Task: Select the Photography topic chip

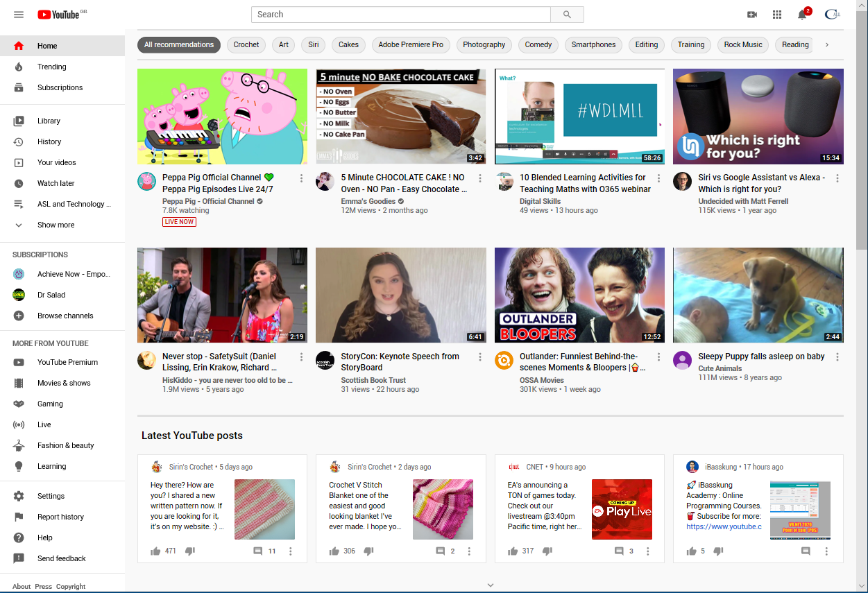Action: pyautogui.click(x=484, y=44)
